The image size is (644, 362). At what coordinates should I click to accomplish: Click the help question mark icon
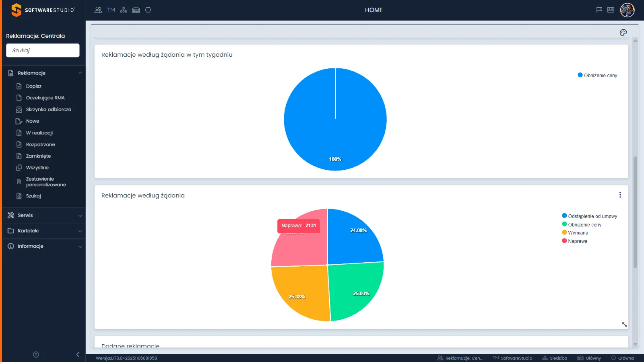pyautogui.click(x=36, y=354)
